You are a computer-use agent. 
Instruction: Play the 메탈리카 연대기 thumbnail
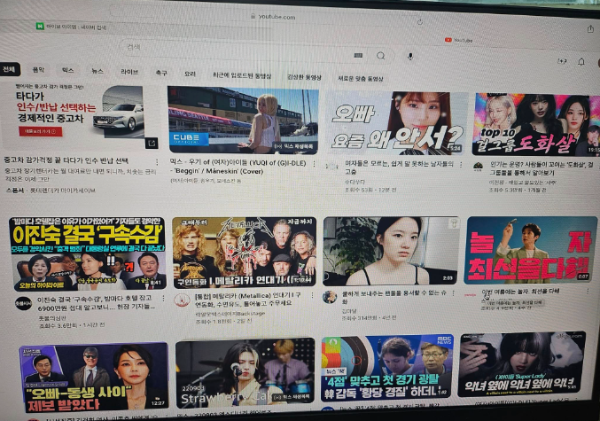[244, 252]
